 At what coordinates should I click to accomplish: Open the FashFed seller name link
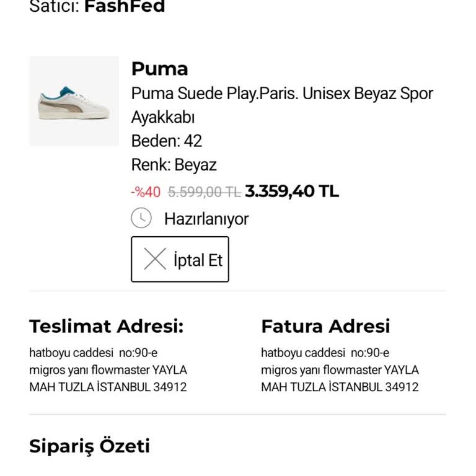tap(125, 7)
